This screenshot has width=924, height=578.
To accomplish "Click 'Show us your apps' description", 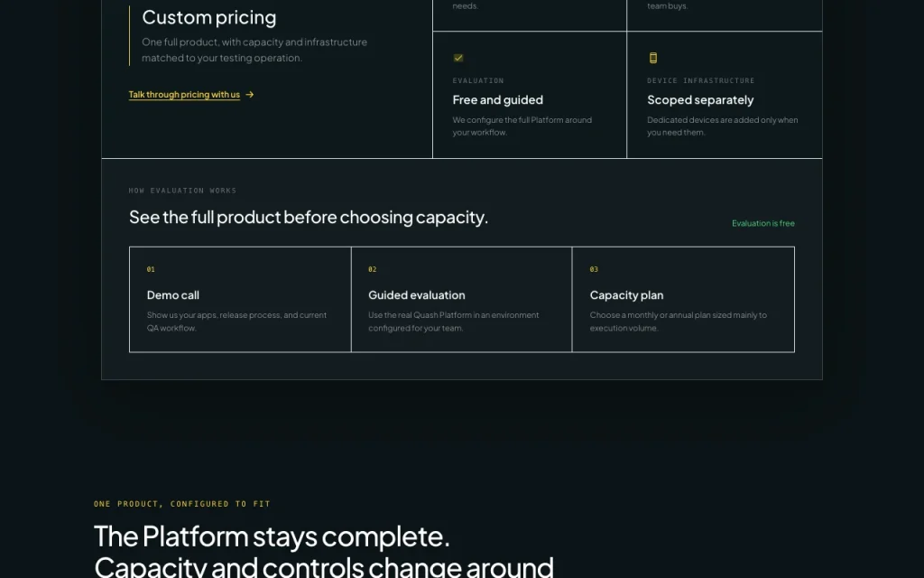I will [x=236, y=322].
